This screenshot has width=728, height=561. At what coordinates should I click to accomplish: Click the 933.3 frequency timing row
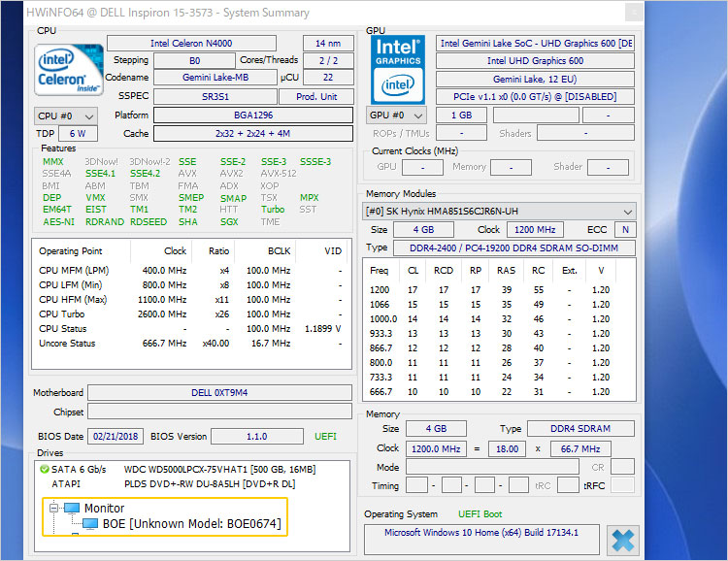[x=499, y=334]
